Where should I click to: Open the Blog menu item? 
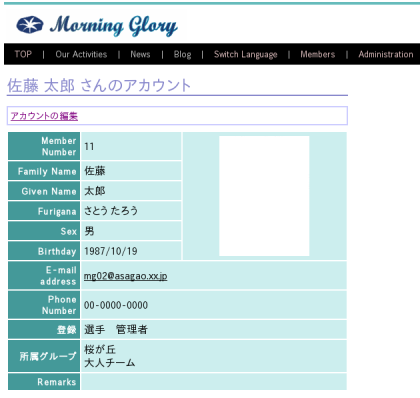point(182,54)
